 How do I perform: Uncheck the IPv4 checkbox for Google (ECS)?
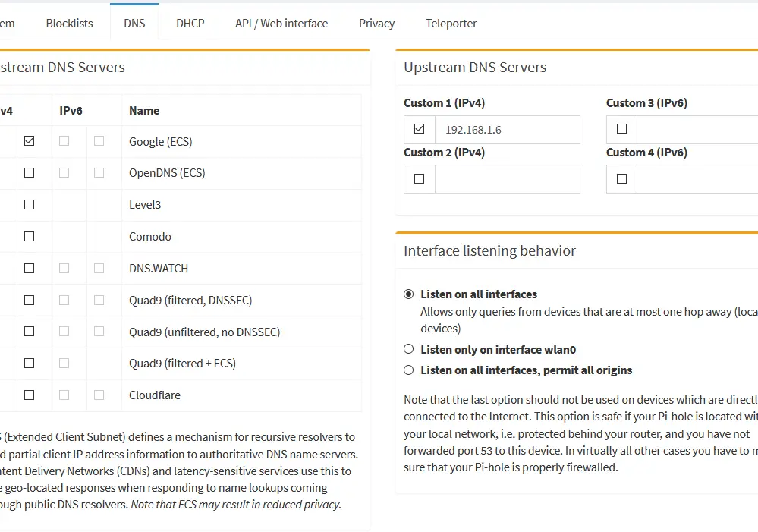[x=29, y=140]
